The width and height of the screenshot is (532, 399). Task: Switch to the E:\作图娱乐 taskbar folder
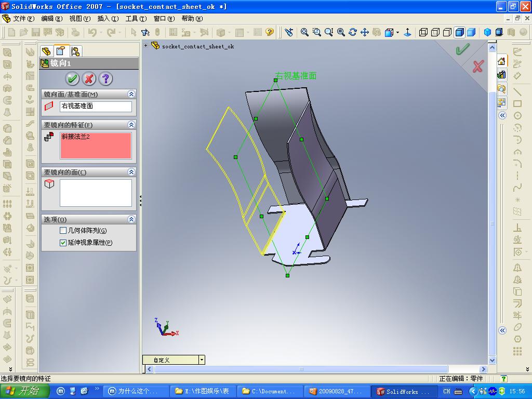point(202,391)
